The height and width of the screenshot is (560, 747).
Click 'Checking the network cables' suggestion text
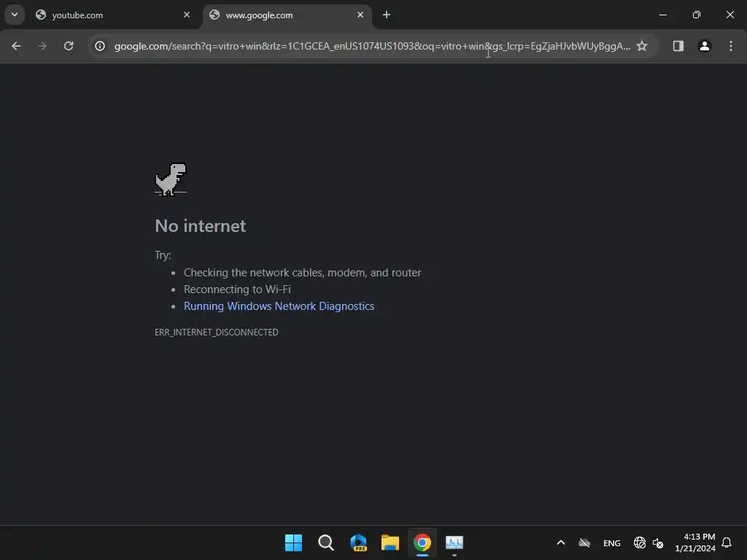[302, 273]
